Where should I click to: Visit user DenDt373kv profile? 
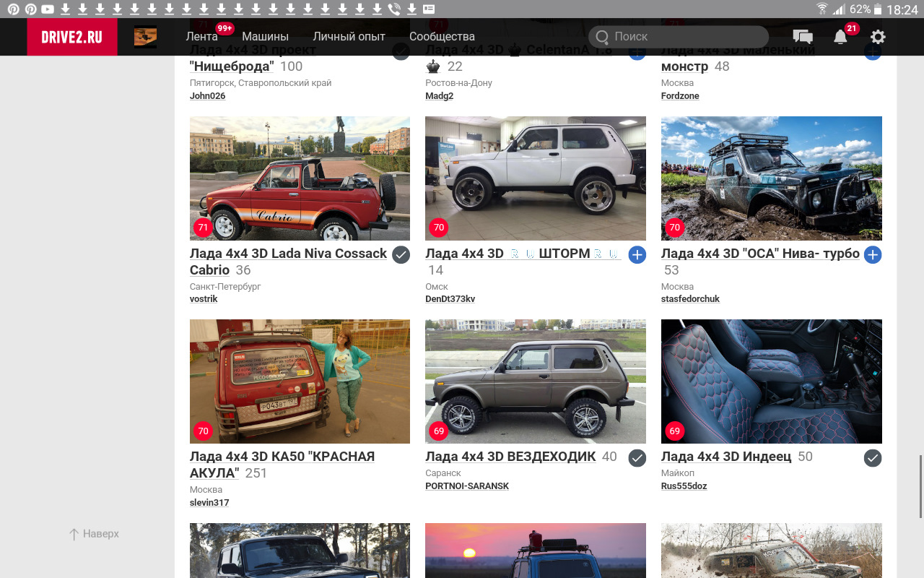pyautogui.click(x=450, y=299)
